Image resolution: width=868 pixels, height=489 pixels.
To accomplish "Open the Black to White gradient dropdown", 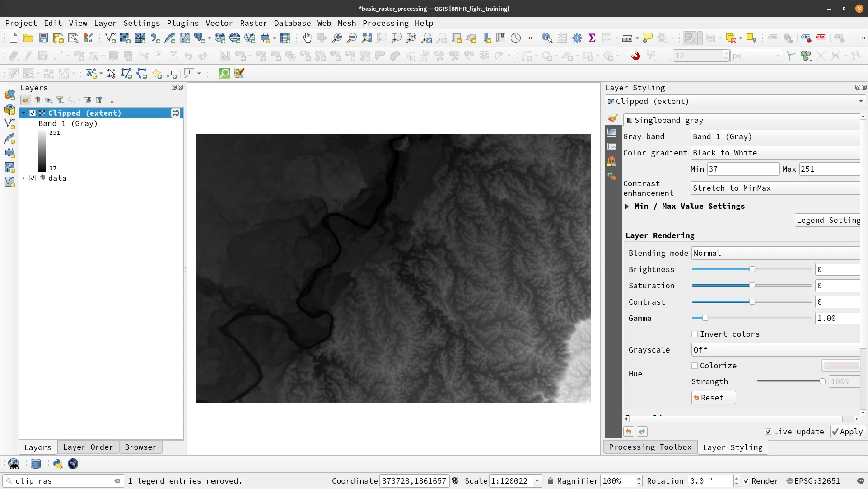I will pos(775,153).
